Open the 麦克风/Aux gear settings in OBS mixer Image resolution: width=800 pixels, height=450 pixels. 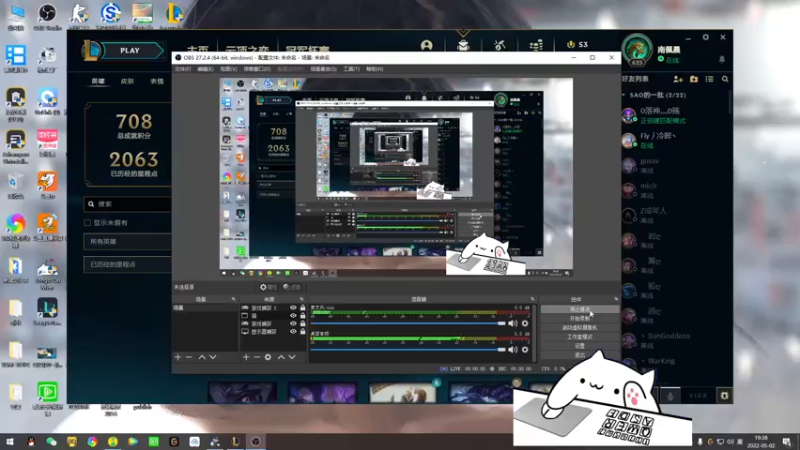click(x=525, y=323)
